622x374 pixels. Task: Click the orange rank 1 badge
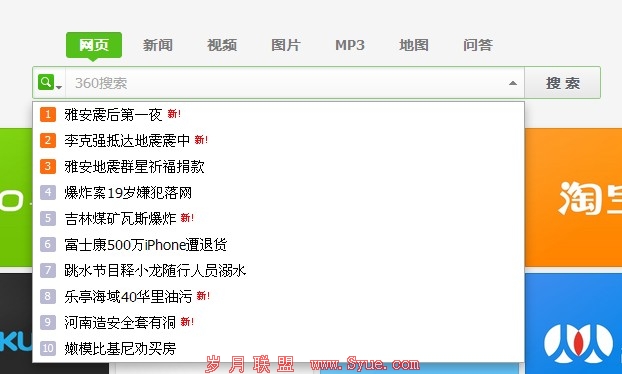[48, 114]
